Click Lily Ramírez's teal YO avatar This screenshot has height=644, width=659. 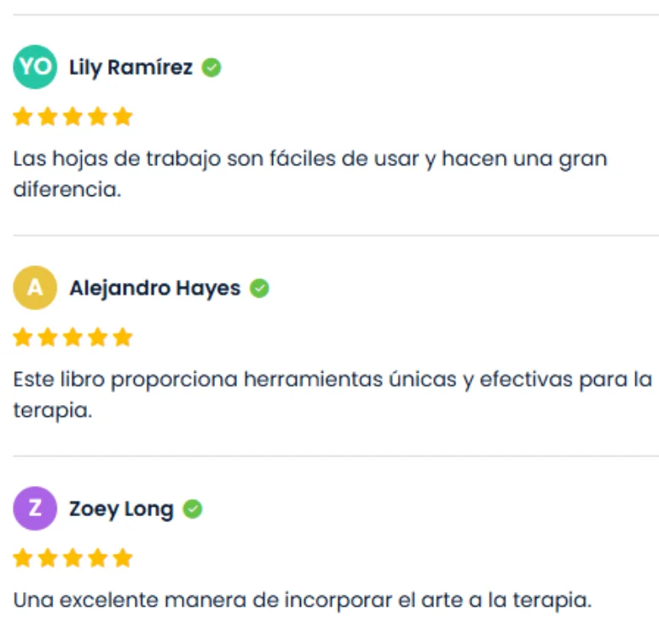35,67
